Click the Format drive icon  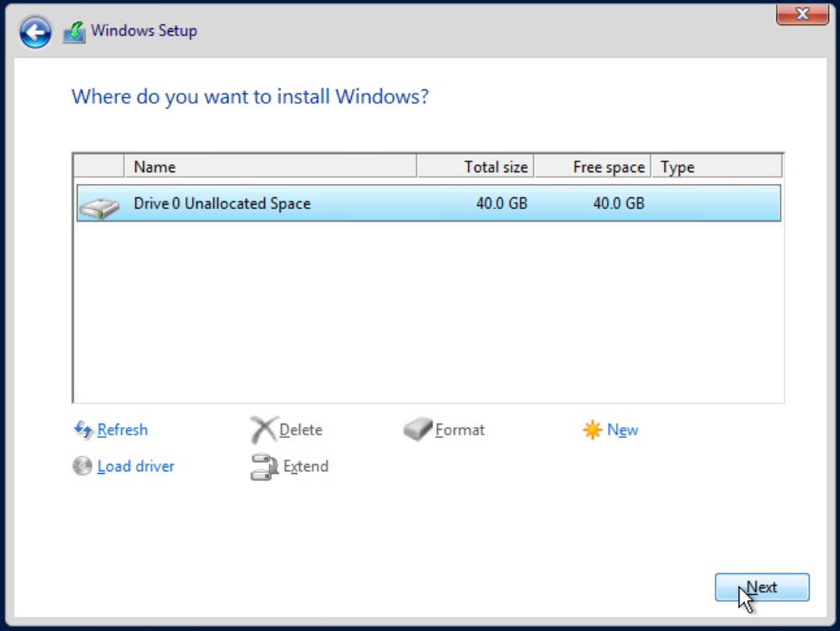coord(417,430)
